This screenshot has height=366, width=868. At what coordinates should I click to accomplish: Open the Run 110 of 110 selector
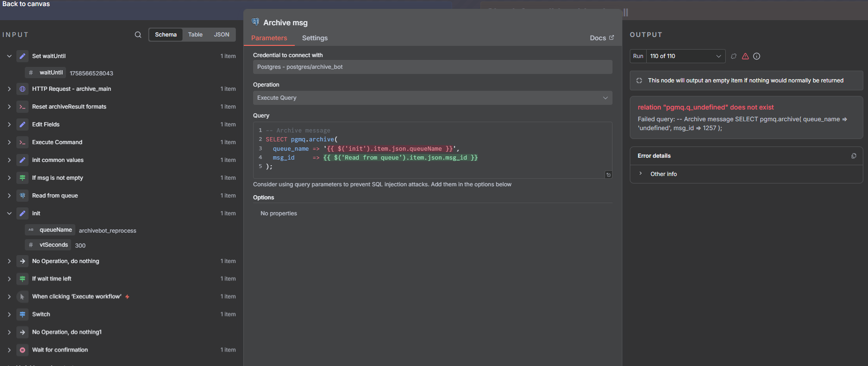click(685, 56)
